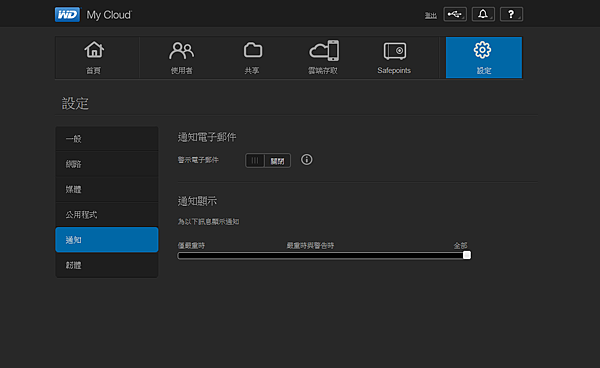Screen dimensions: 600x368
Task: Select 韌體 in the settings sidebar
Action: pos(107,265)
